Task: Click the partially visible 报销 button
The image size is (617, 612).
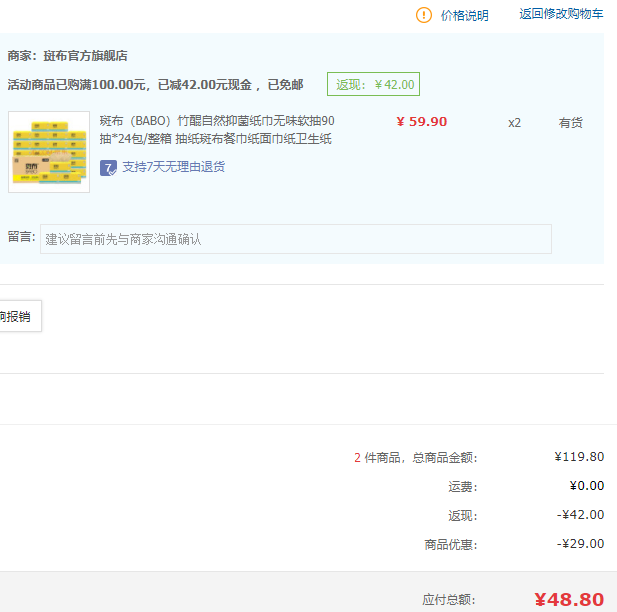Action: coord(17,316)
